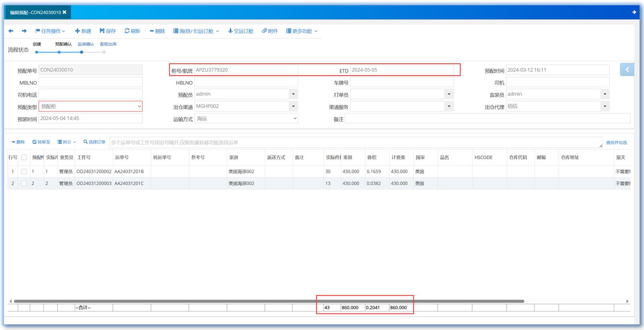
Task: Open 空运订舱 airplane icon button
Action: (x=240, y=31)
